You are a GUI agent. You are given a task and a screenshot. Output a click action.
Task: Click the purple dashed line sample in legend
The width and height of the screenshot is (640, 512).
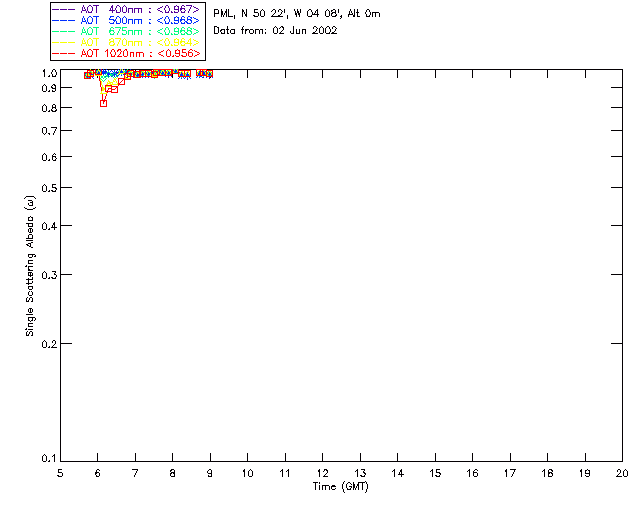coord(64,9)
